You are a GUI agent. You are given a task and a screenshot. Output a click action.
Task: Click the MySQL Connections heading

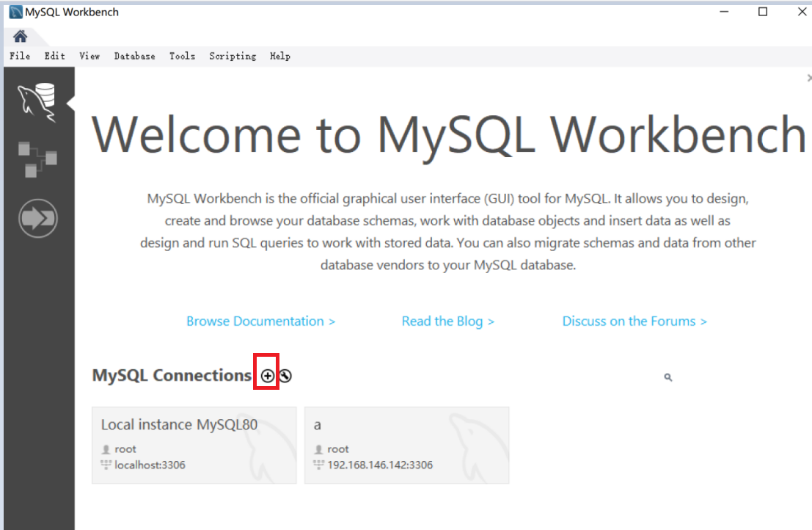click(x=172, y=375)
